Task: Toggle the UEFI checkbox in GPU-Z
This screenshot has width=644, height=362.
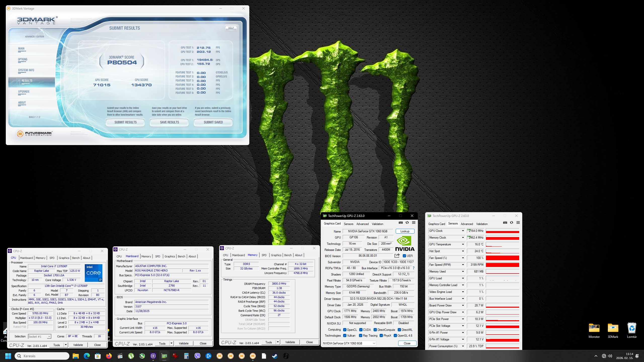Action: tap(404, 256)
